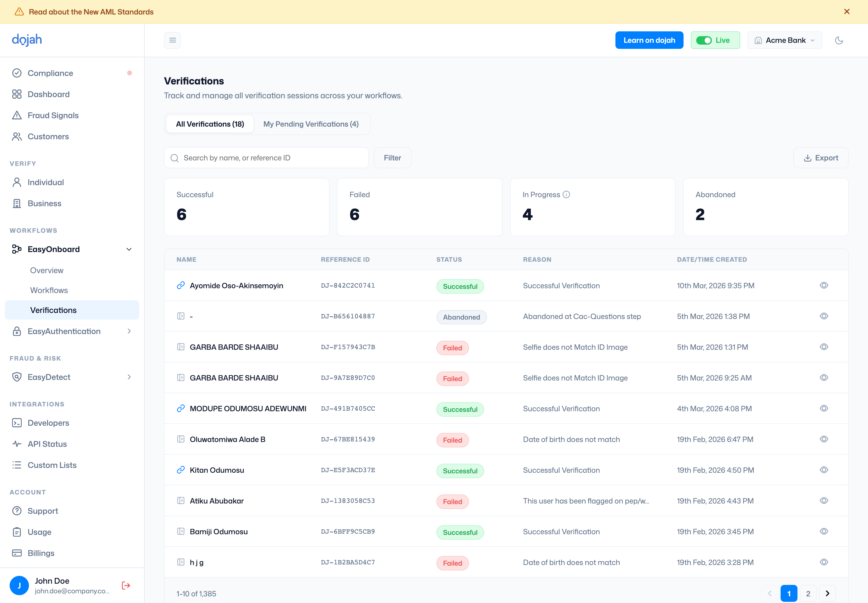
Task: Expand the EasyAuthentication chevron
Action: click(x=129, y=331)
